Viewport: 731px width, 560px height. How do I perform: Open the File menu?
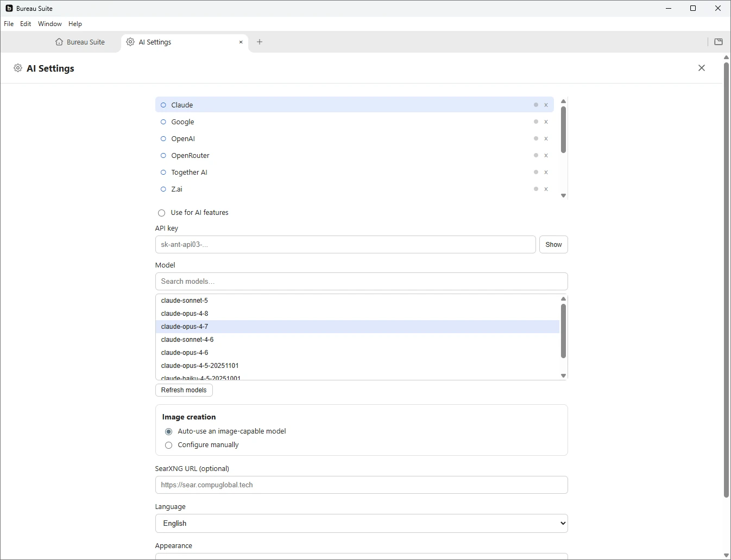(9, 24)
